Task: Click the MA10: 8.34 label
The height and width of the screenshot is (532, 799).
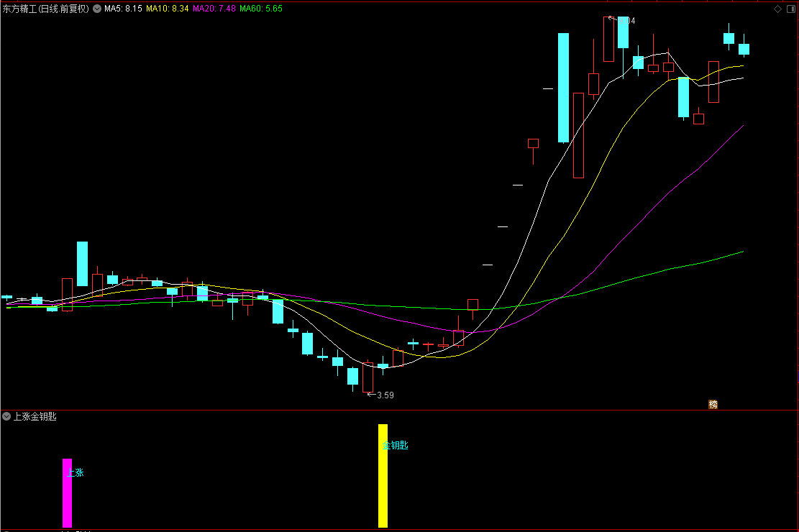Action: 167,9
